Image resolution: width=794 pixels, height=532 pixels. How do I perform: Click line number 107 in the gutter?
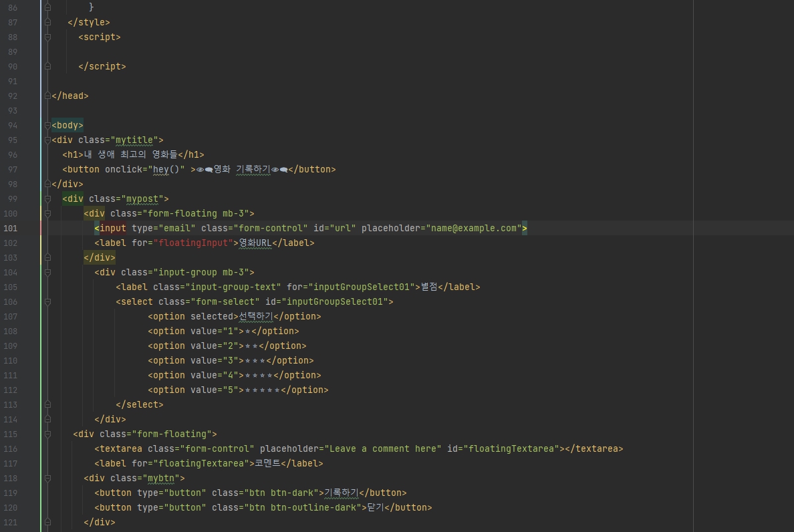click(x=10, y=317)
